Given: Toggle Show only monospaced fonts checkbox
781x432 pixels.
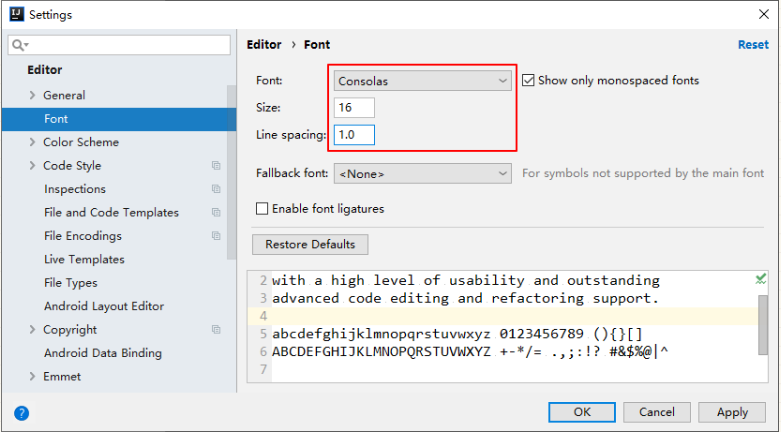Looking at the screenshot, I should [x=529, y=80].
